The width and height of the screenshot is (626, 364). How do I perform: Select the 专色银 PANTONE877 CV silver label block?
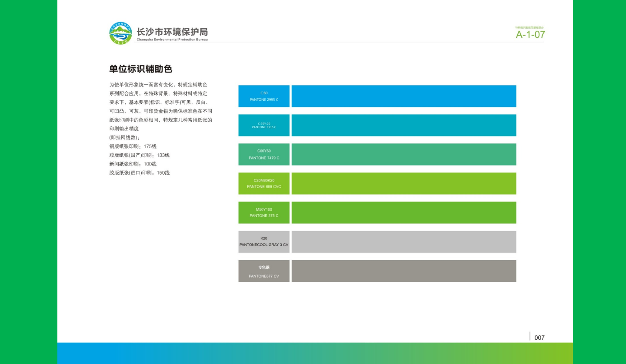pos(263,271)
